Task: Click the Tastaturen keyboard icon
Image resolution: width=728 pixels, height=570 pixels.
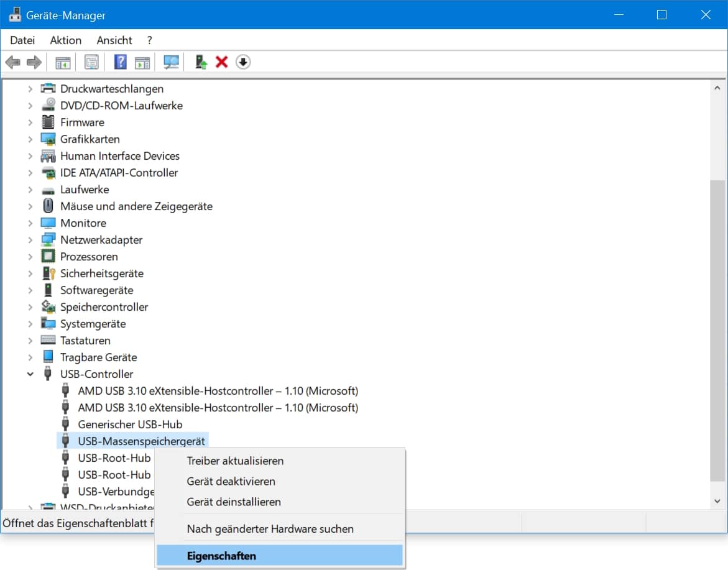Action: tap(48, 340)
